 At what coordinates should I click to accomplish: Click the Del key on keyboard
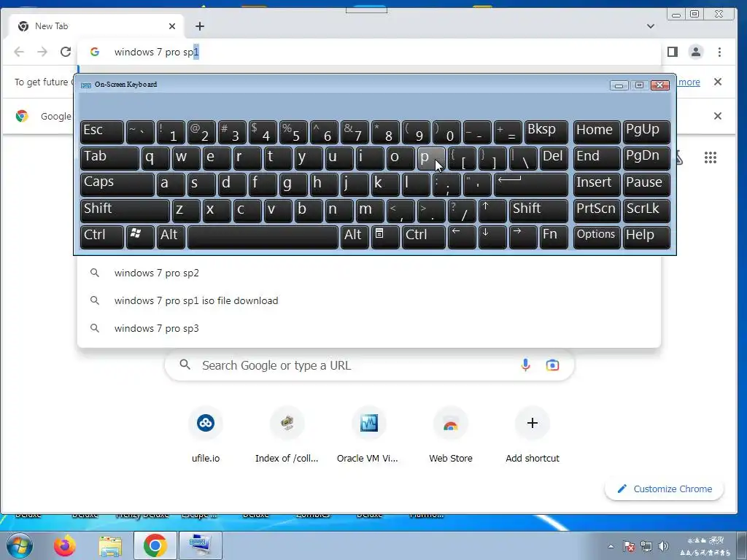[554, 158]
